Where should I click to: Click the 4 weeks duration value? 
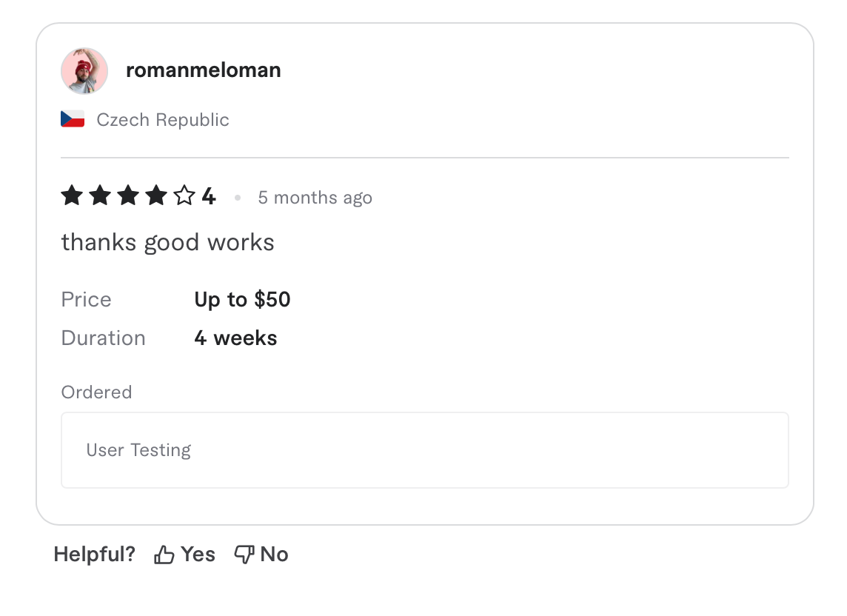coord(235,338)
